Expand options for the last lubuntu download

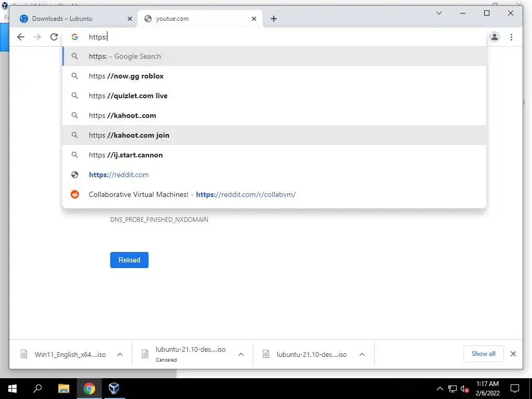tap(362, 354)
